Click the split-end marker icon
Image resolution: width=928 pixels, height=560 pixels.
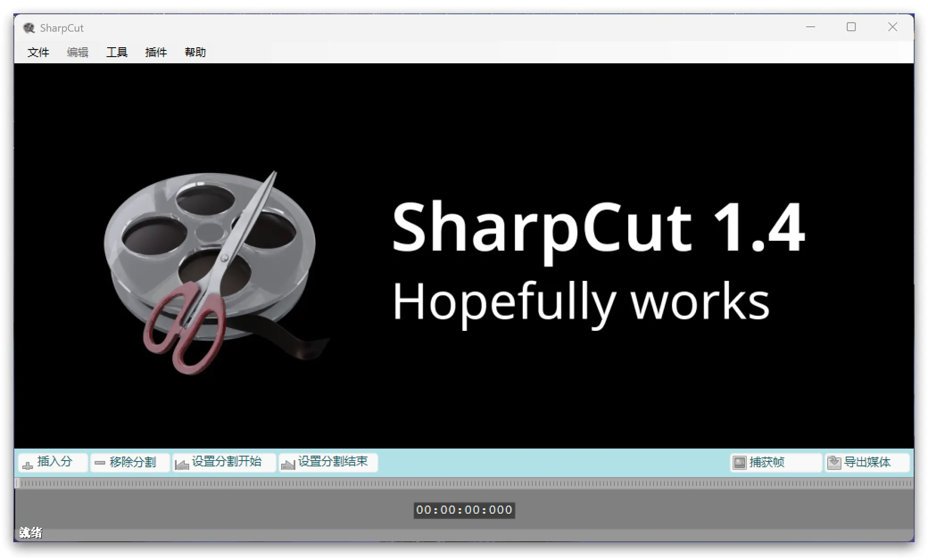(x=288, y=465)
